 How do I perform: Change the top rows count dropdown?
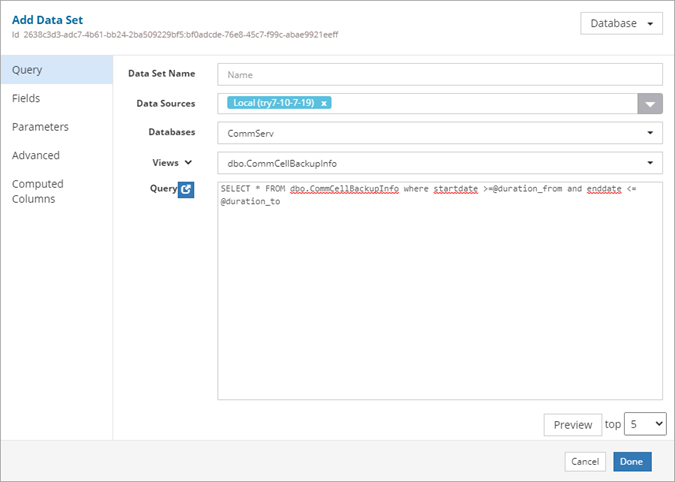point(645,424)
